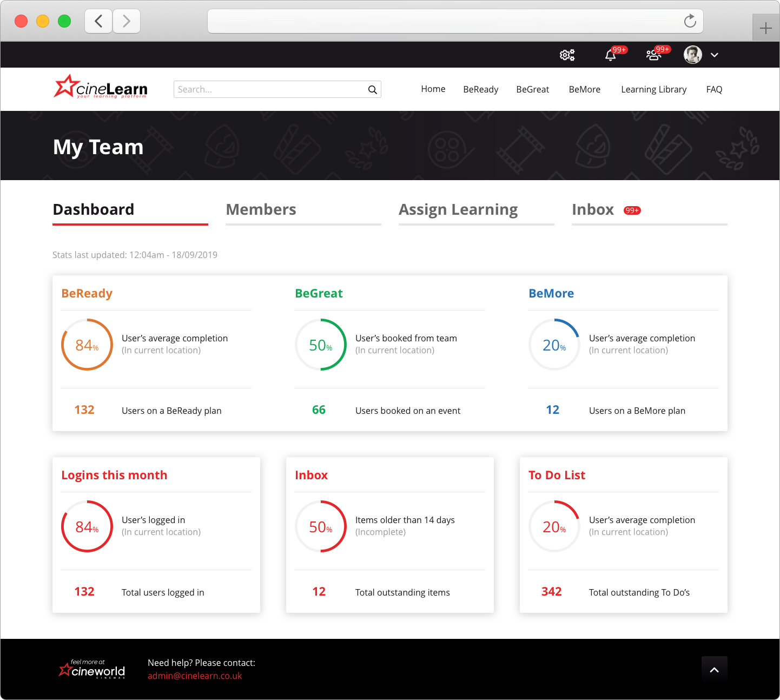Click your profile avatar picture
The height and width of the screenshot is (700, 780).
click(x=692, y=55)
